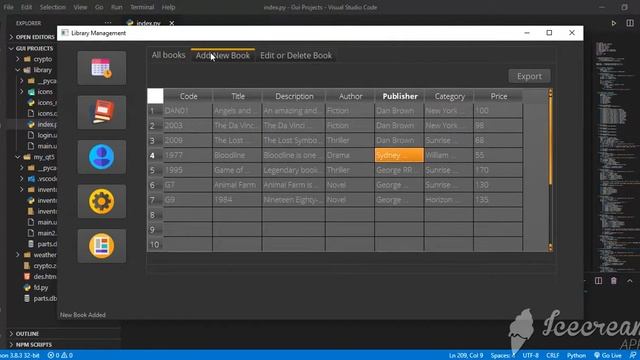Switch to the Add New Book tab

[x=222, y=56]
